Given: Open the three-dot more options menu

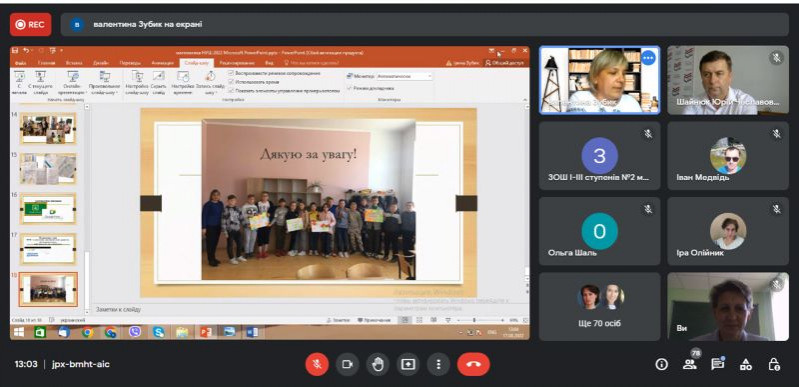Looking at the screenshot, I should [x=438, y=364].
